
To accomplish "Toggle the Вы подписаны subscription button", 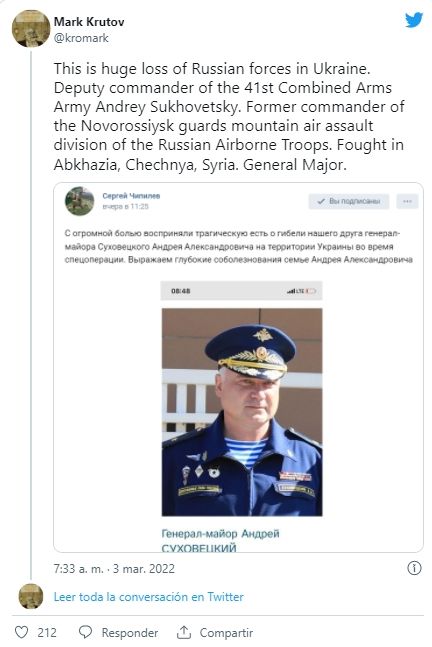I will click(349, 201).
